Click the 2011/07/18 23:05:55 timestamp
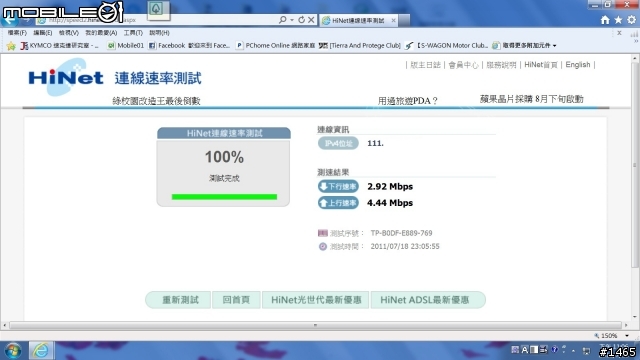Viewport: 640px width, 360px height. pos(405,247)
